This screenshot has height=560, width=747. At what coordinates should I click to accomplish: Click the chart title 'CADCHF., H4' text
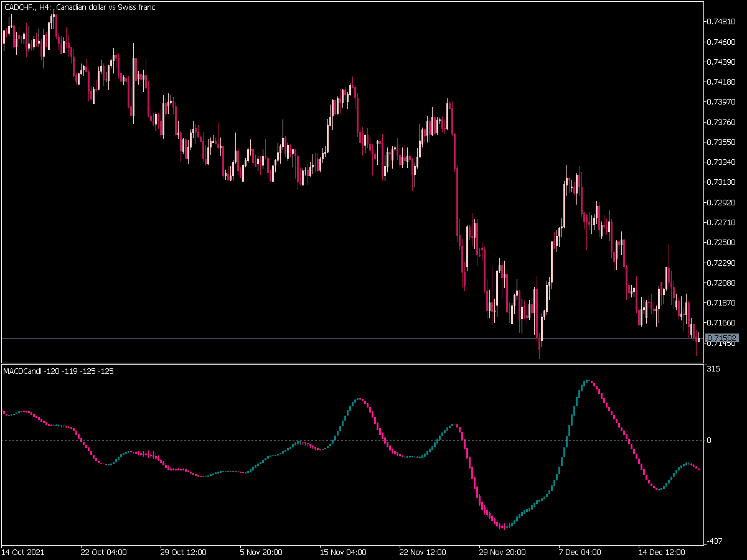coord(27,7)
